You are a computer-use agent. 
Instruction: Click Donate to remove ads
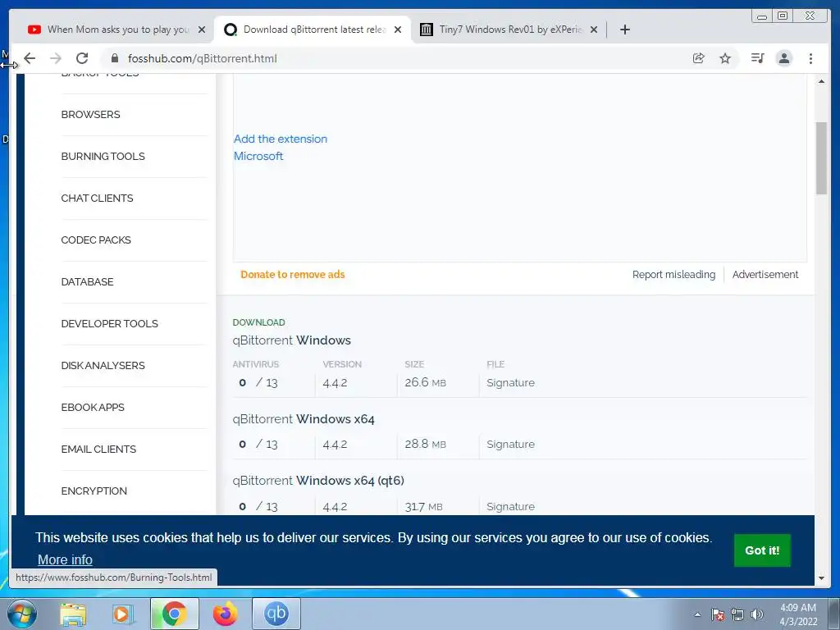[293, 274]
